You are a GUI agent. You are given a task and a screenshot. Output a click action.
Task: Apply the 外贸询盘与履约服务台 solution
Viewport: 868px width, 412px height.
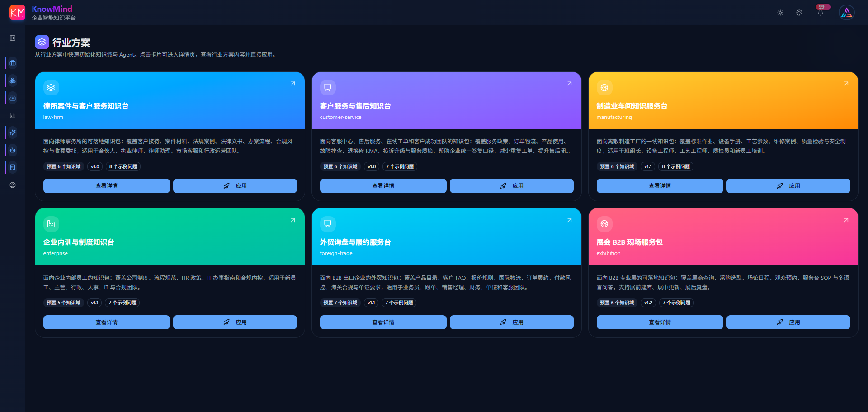(x=512, y=322)
